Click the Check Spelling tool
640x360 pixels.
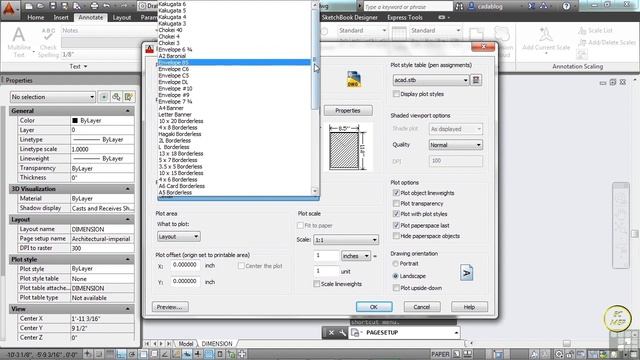[48, 42]
